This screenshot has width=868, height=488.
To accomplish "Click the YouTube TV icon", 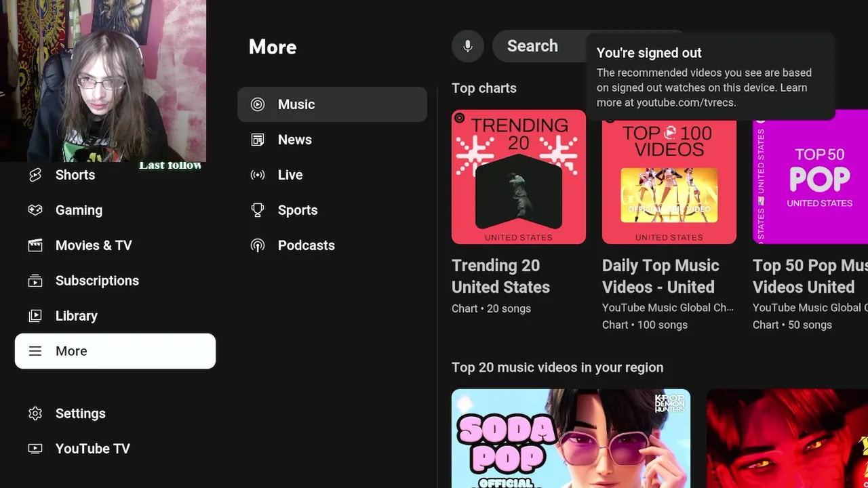I will [35, 449].
